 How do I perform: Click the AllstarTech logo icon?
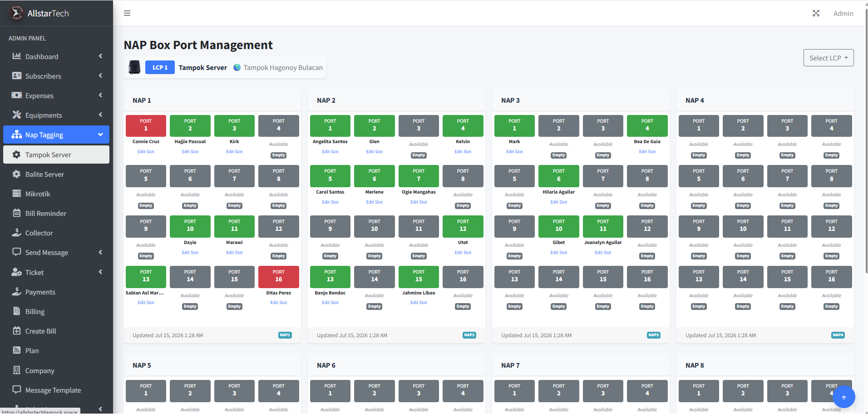tap(16, 13)
